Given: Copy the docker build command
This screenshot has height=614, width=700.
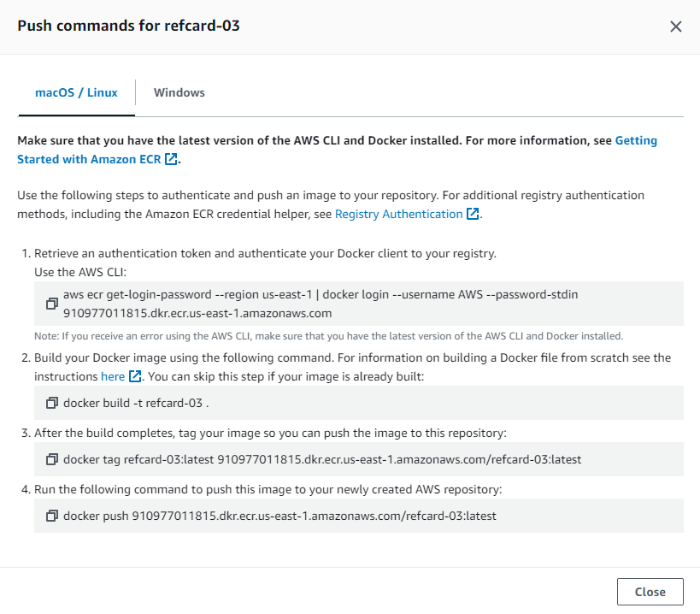Looking at the screenshot, I should coord(52,402).
